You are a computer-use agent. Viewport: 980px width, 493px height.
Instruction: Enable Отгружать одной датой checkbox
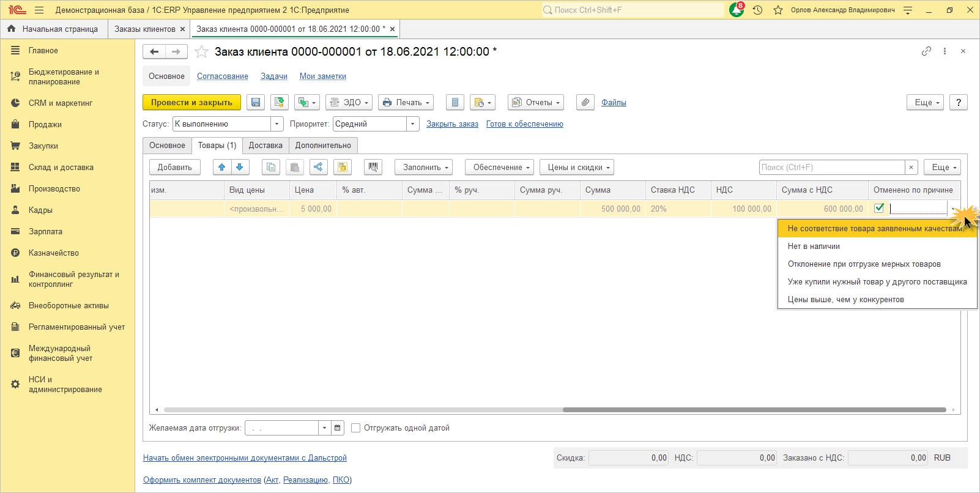(x=356, y=428)
